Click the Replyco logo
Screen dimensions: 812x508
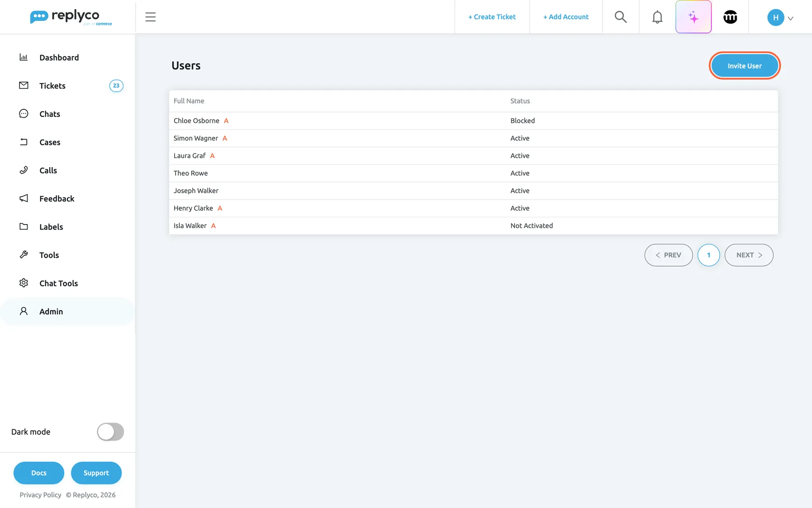coord(71,17)
